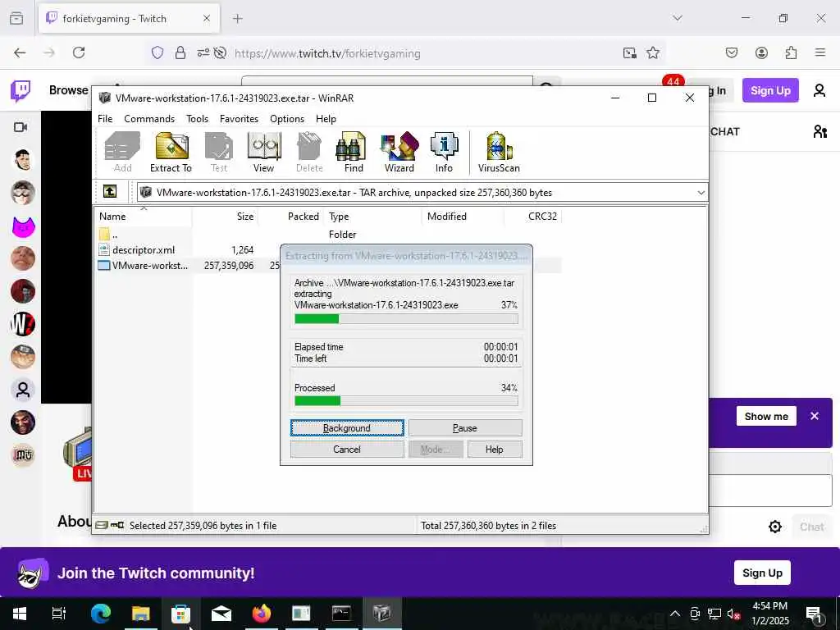Open the Tools menu in WinRAR
This screenshot has height=630, width=840.
197,119
